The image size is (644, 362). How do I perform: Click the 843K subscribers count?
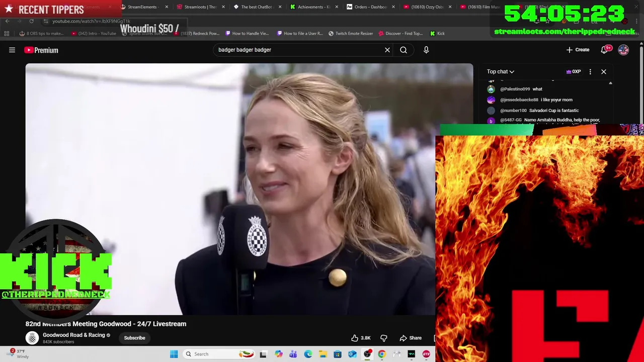coord(58,342)
